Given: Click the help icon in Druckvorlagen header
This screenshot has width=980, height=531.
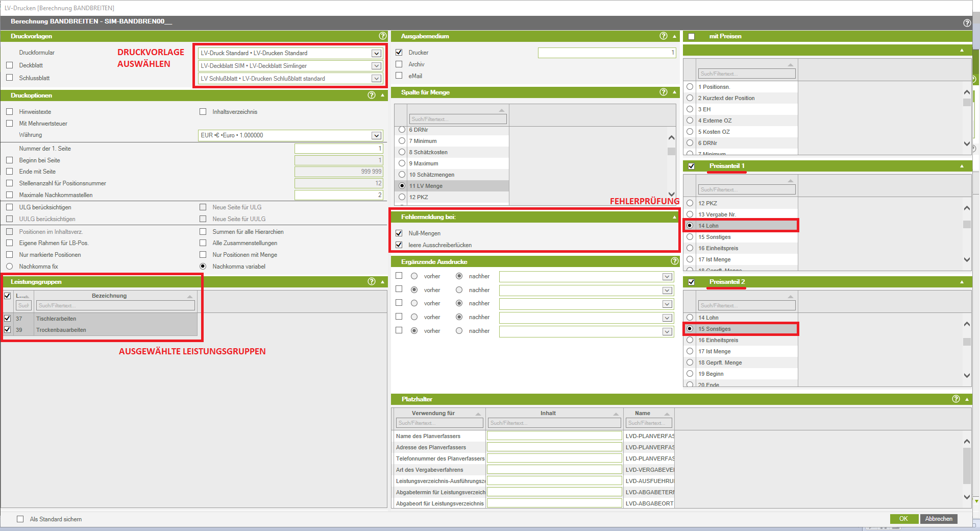Looking at the screenshot, I should point(382,36).
